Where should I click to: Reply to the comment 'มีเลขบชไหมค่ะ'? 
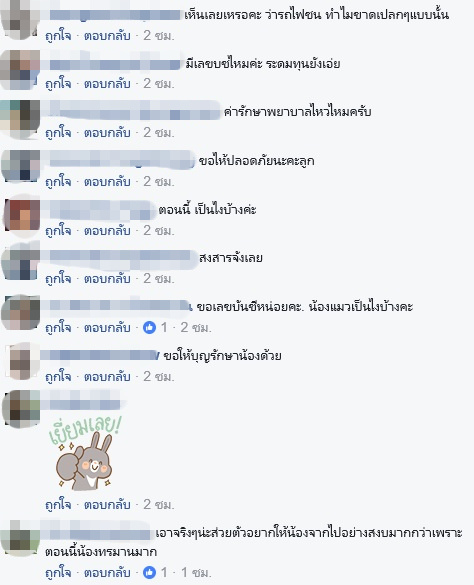(x=107, y=84)
